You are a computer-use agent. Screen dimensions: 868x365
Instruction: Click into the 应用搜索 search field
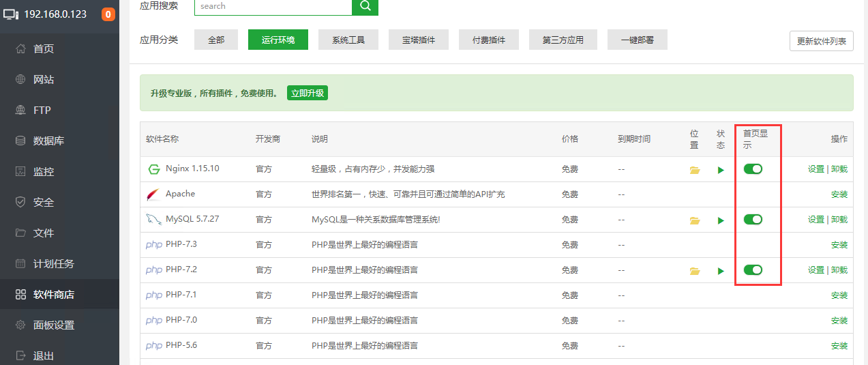273,6
